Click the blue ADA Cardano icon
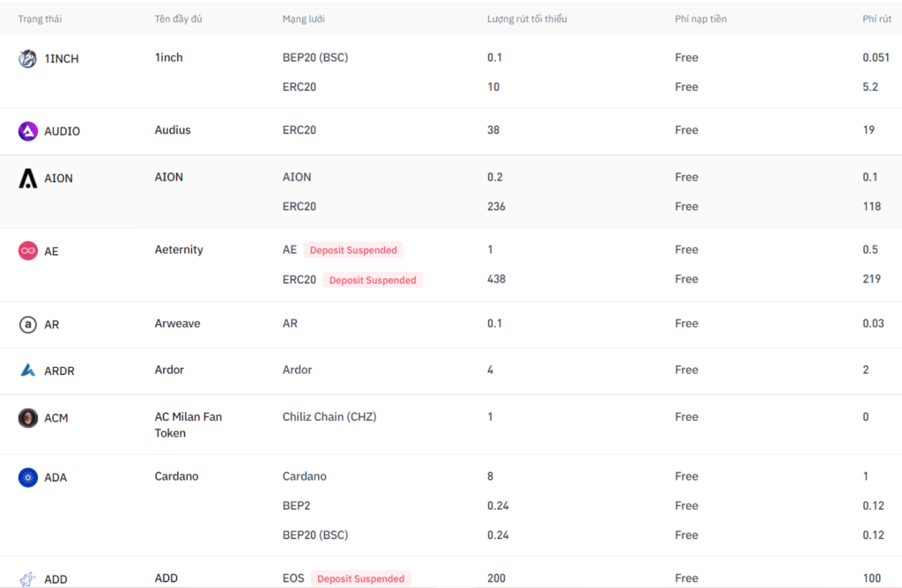This screenshot has width=902, height=588. click(x=28, y=478)
